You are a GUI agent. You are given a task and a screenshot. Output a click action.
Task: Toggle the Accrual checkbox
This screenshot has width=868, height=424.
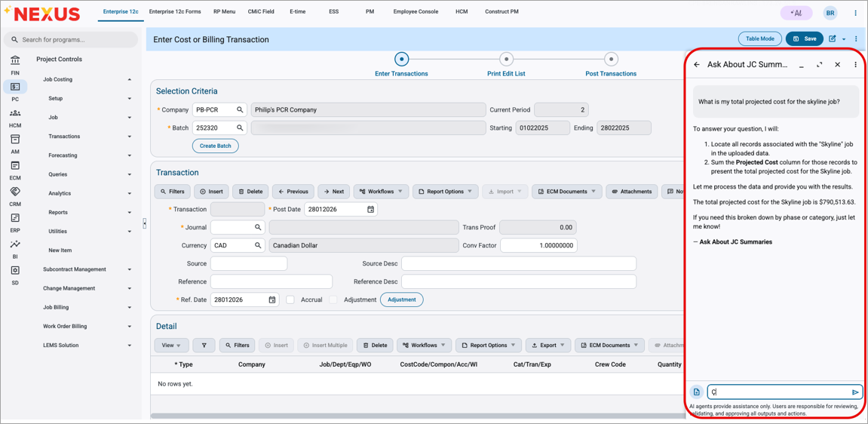(290, 300)
